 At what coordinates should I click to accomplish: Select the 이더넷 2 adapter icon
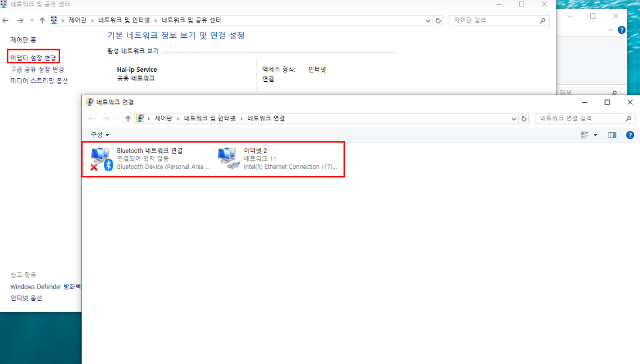coord(228,158)
